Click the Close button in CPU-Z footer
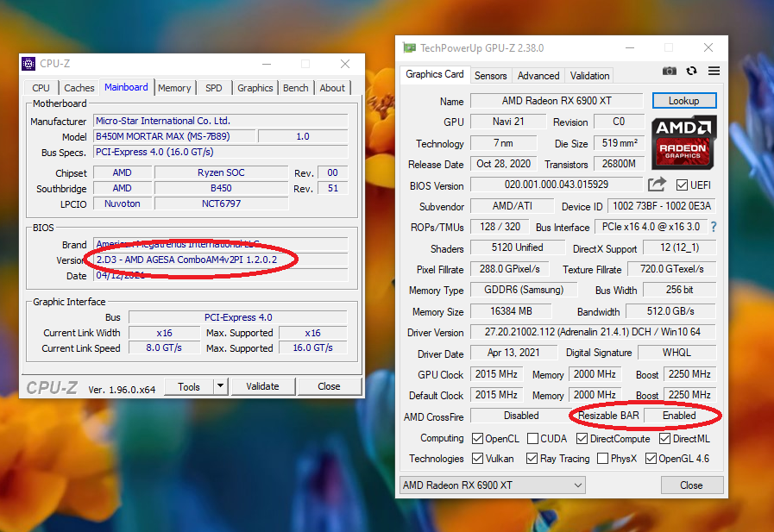Screen dimensions: 774x532 pos(330,386)
